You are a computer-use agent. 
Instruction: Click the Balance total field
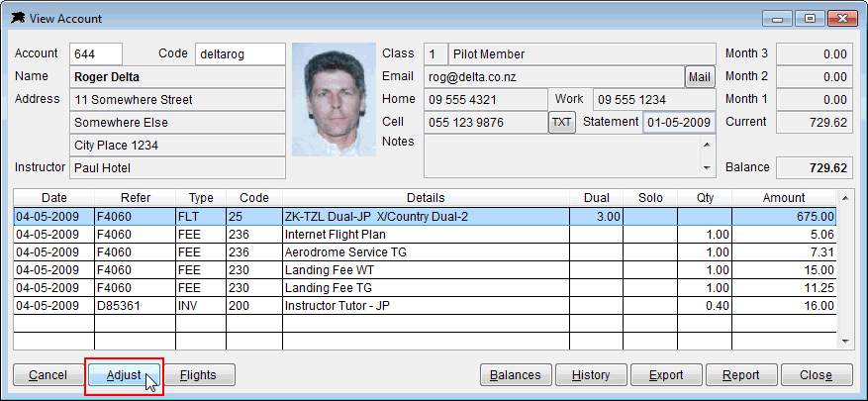[815, 167]
